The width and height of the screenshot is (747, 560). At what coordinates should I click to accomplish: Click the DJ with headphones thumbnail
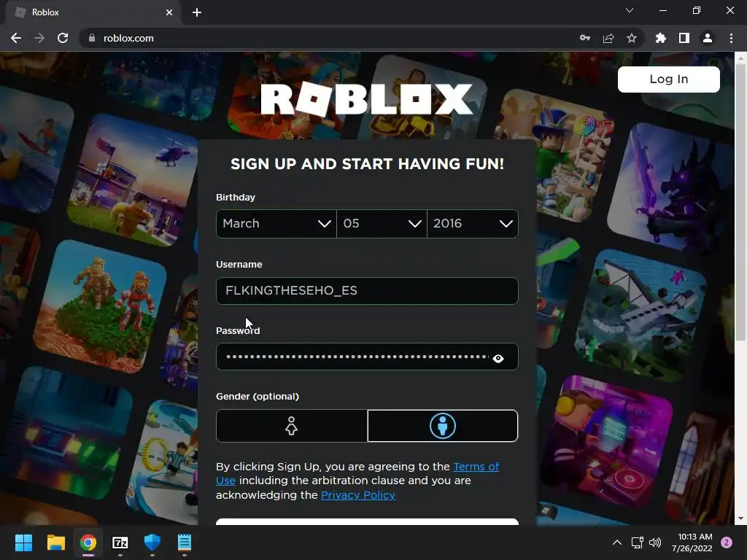(608, 443)
